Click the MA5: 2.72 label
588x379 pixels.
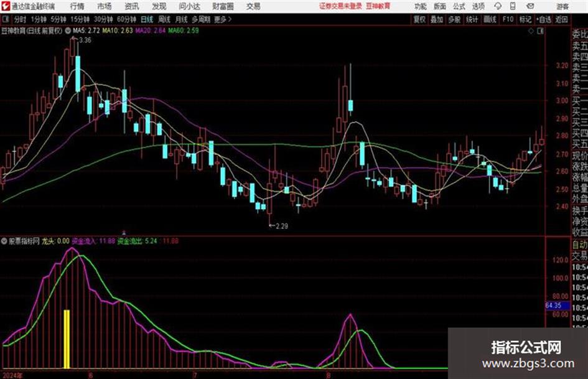pyautogui.click(x=86, y=30)
